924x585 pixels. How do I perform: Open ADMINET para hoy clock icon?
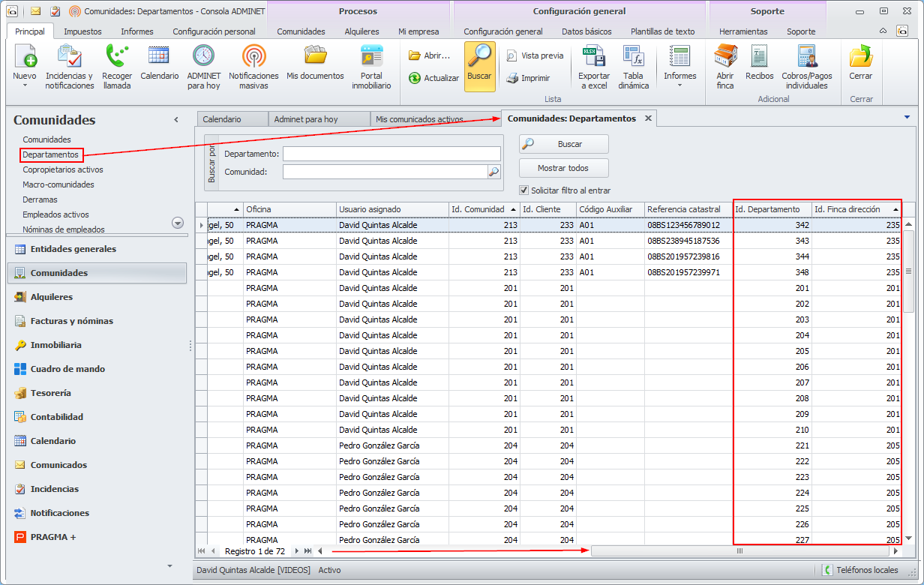click(203, 57)
